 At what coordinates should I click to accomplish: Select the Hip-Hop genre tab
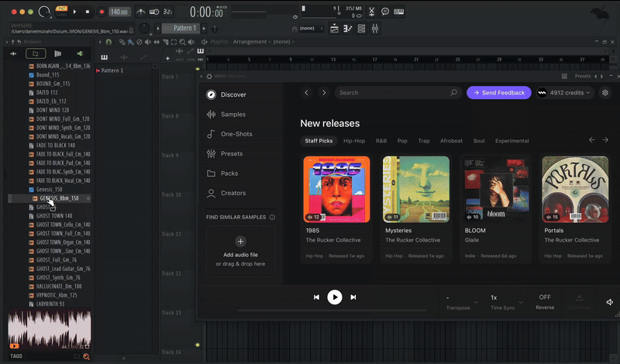pos(354,141)
